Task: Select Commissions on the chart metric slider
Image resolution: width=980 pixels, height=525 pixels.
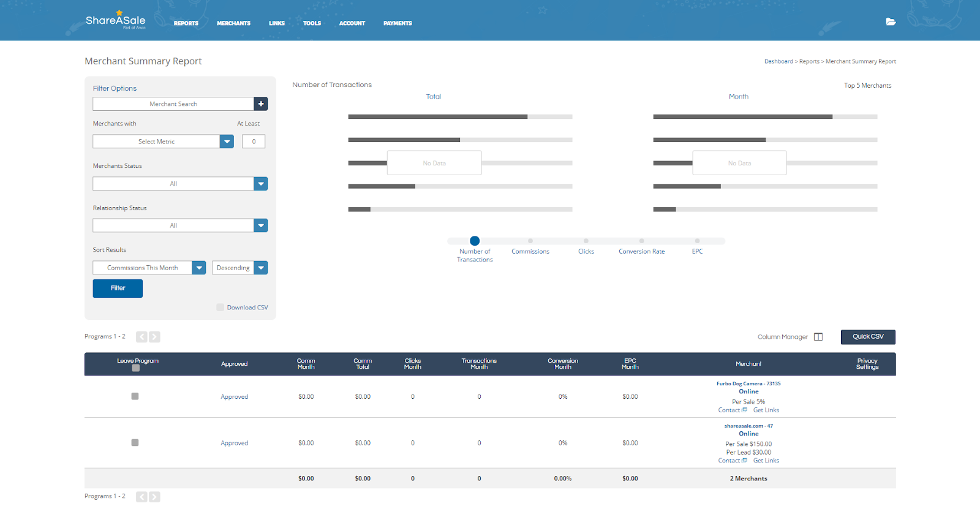Action: pyautogui.click(x=530, y=241)
